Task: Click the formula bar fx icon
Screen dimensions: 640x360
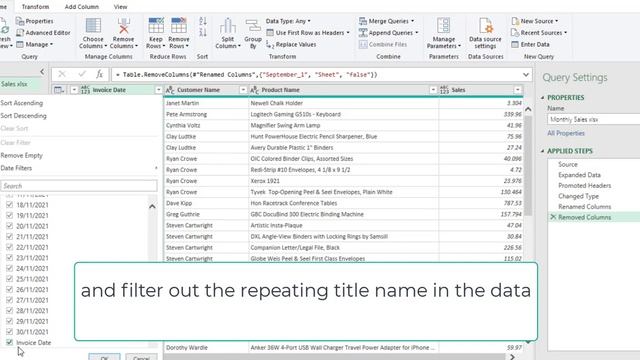Action: (x=99, y=74)
